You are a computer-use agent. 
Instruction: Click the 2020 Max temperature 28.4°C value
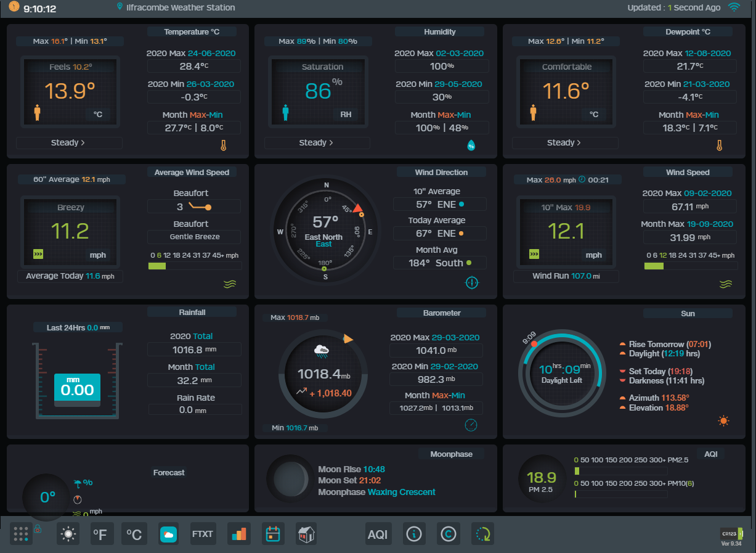click(193, 66)
